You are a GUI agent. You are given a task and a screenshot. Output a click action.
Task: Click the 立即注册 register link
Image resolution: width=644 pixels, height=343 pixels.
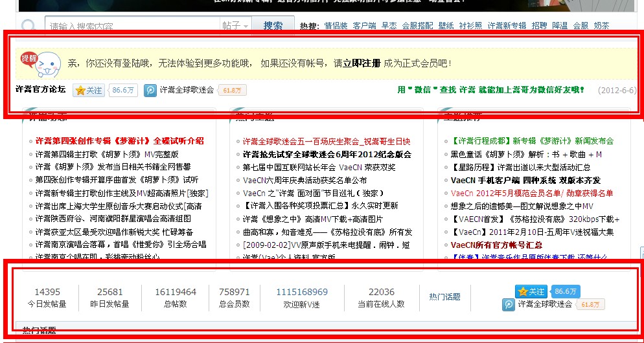pyautogui.click(x=362, y=63)
